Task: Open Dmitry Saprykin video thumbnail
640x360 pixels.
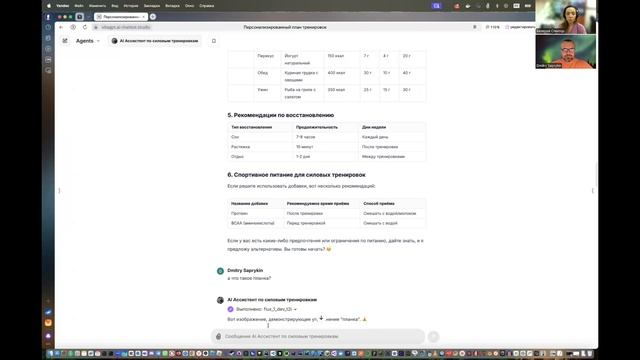Action: tap(565, 51)
